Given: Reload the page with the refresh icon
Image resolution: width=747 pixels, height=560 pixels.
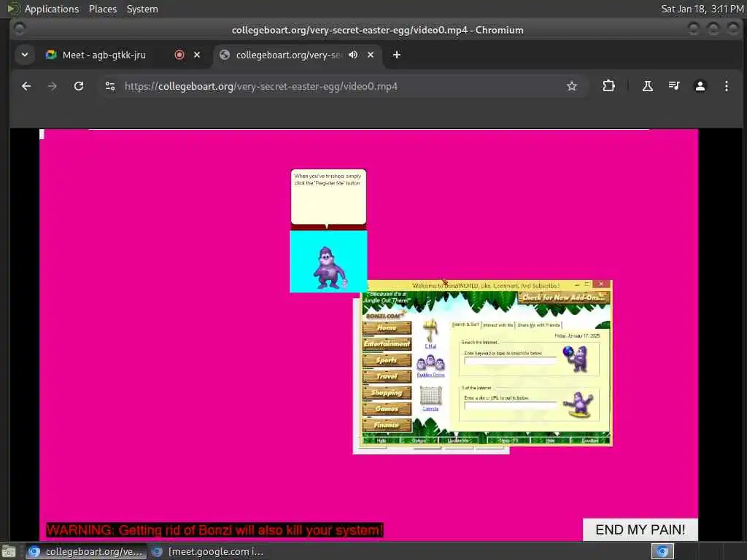Looking at the screenshot, I should click(79, 86).
